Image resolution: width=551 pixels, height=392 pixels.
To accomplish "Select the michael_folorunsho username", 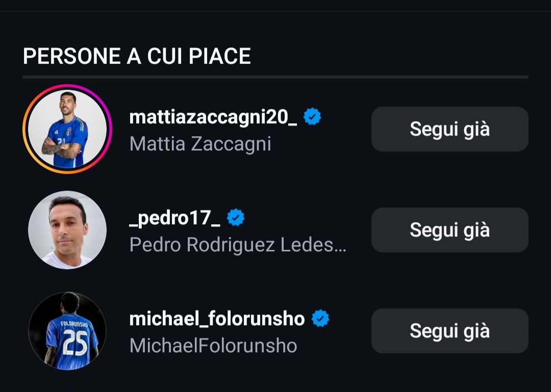I will (217, 319).
